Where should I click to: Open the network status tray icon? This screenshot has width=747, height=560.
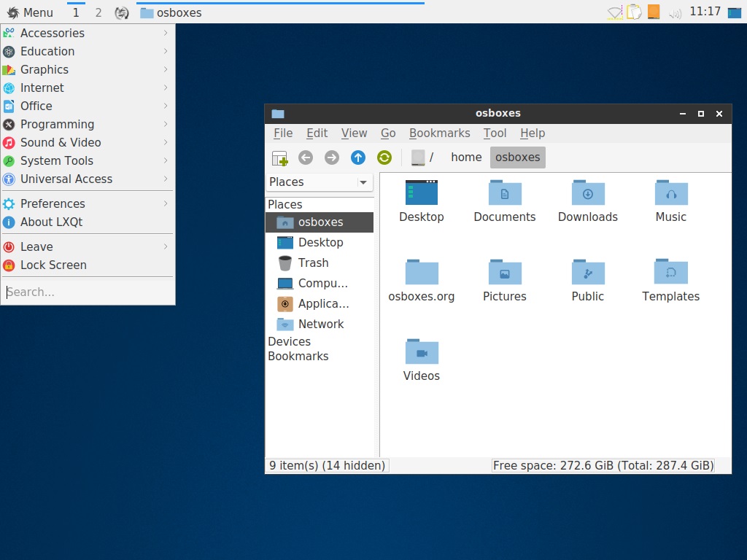pos(614,12)
